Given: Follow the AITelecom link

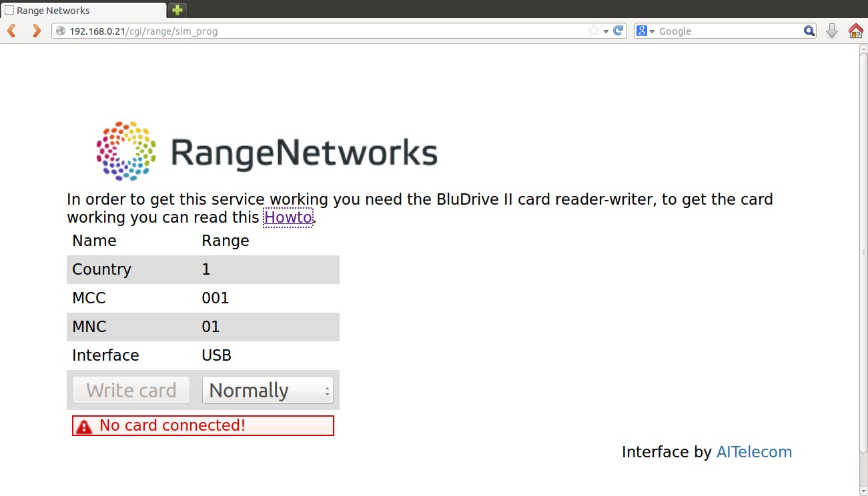Looking at the screenshot, I should click(x=754, y=452).
